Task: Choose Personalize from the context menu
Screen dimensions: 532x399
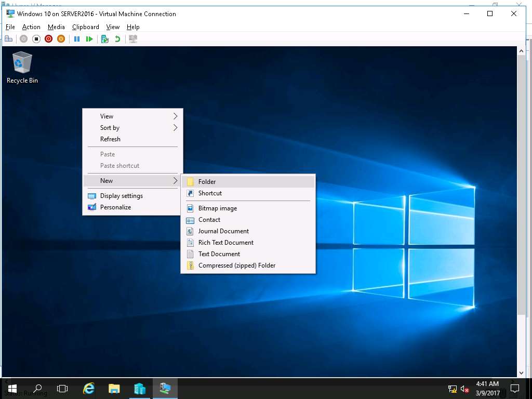Action: click(132, 207)
